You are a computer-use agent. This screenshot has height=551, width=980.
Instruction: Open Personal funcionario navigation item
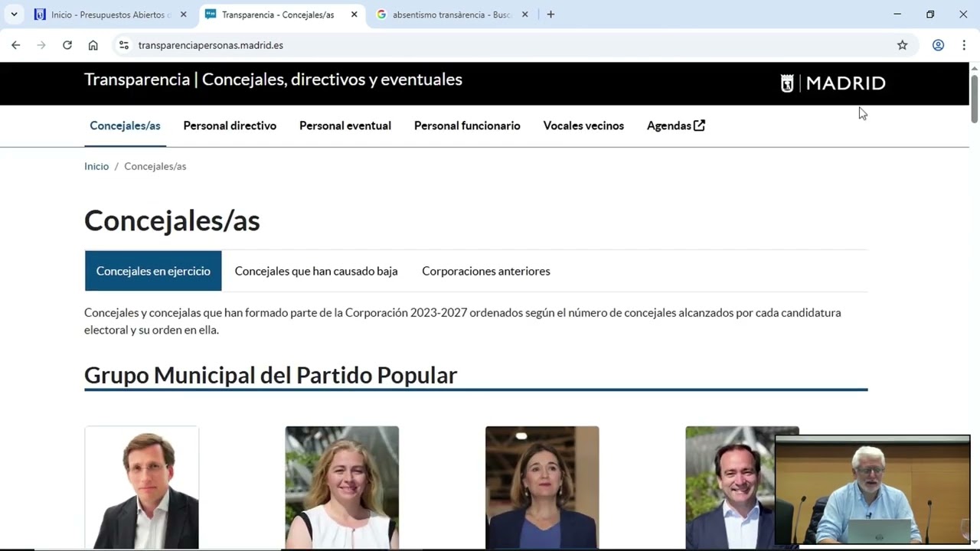(467, 126)
